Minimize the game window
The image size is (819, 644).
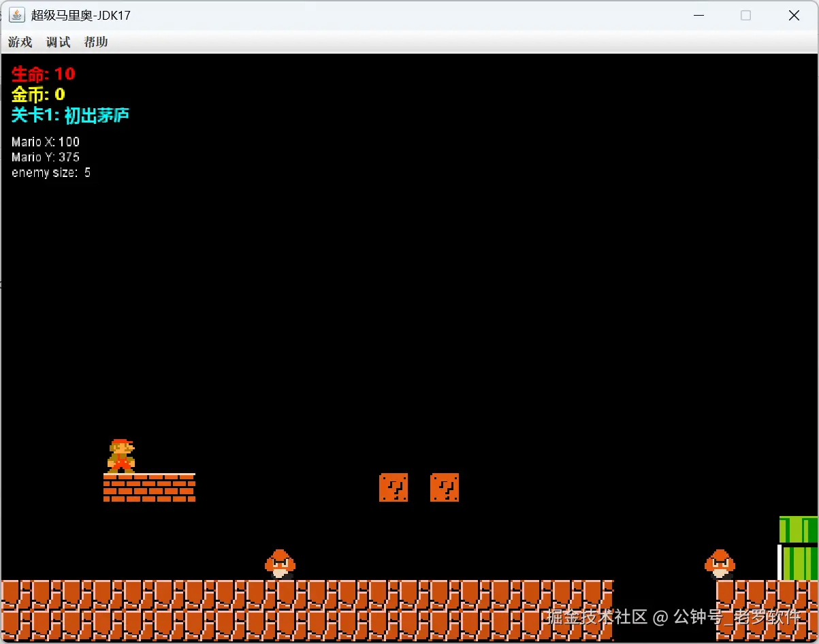698,15
